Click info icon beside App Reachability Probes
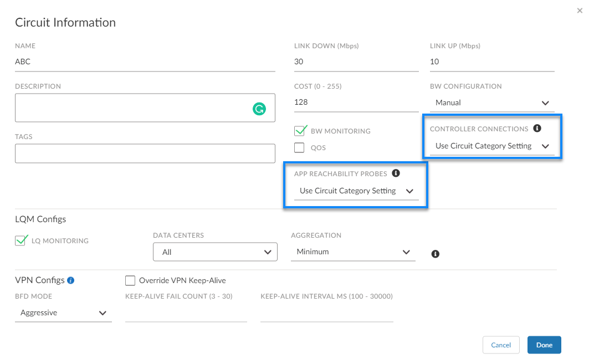Screen dimensions: 589x364 pos(396,173)
